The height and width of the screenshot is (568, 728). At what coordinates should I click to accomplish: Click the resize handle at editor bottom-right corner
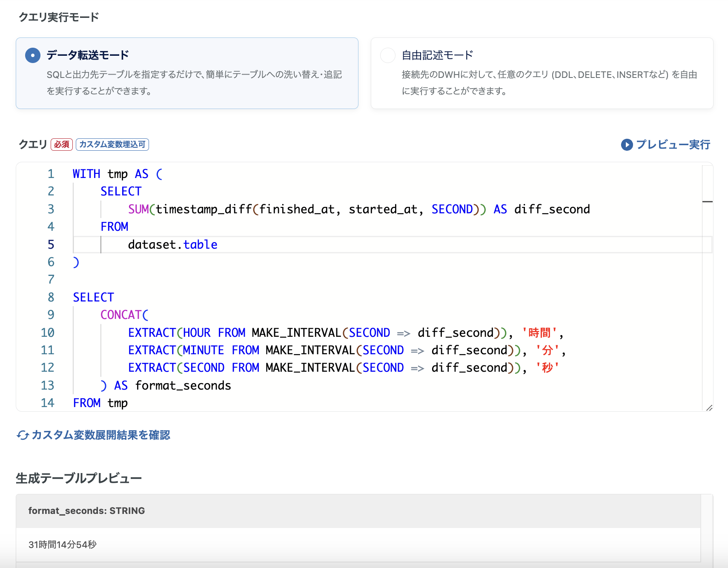(x=708, y=408)
